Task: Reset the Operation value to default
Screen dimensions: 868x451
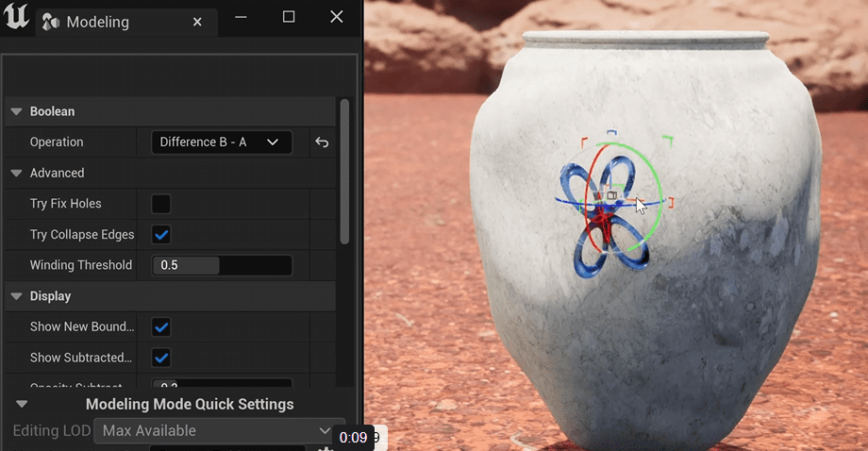Action: tap(322, 142)
